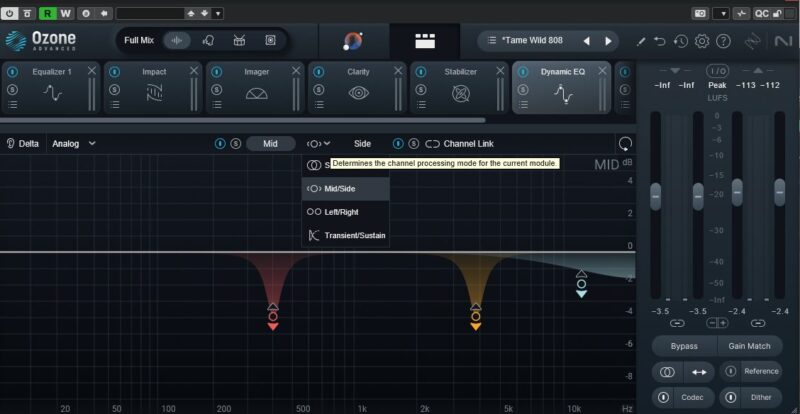The width and height of the screenshot is (800, 414).
Task: Select the drums focus icon
Action: pyautogui.click(x=239, y=40)
